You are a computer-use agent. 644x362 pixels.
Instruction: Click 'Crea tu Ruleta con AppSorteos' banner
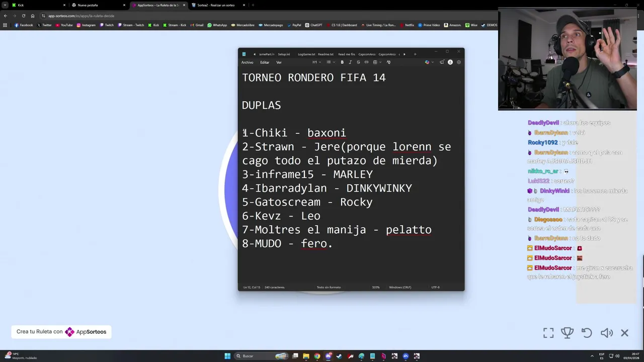pyautogui.click(x=61, y=332)
